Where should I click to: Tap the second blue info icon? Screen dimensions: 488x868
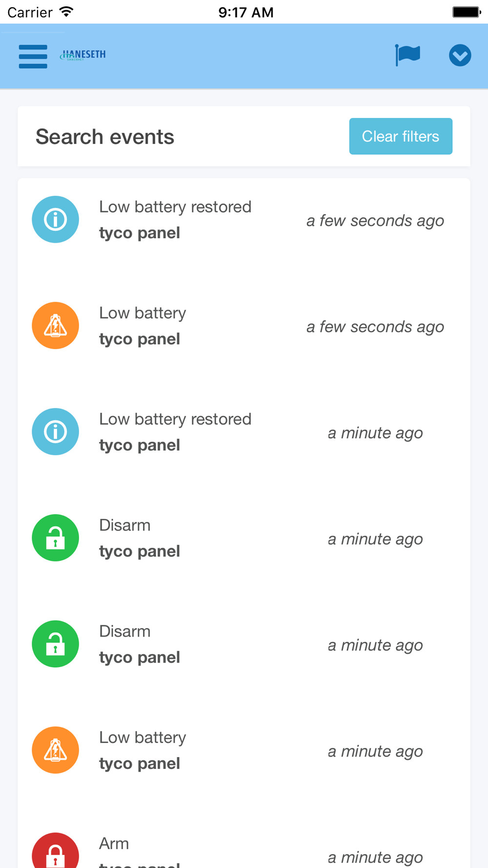pyautogui.click(x=55, y=432)
